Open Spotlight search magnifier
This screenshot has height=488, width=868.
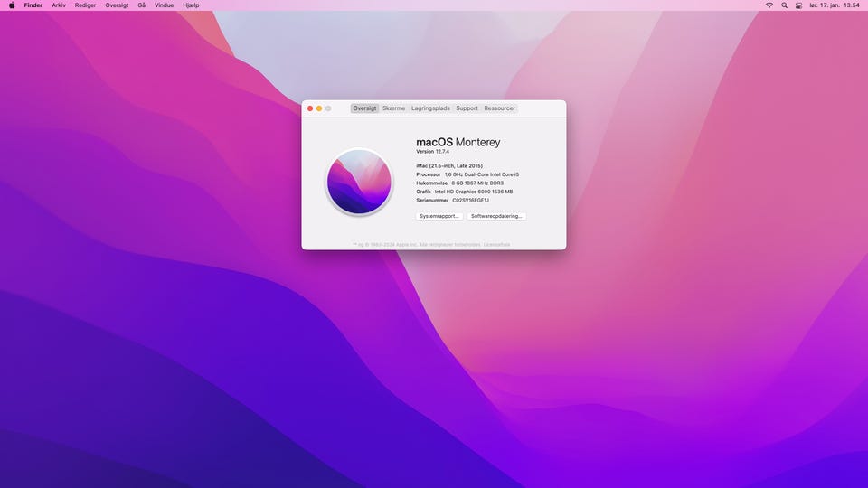tap(785, 5)
